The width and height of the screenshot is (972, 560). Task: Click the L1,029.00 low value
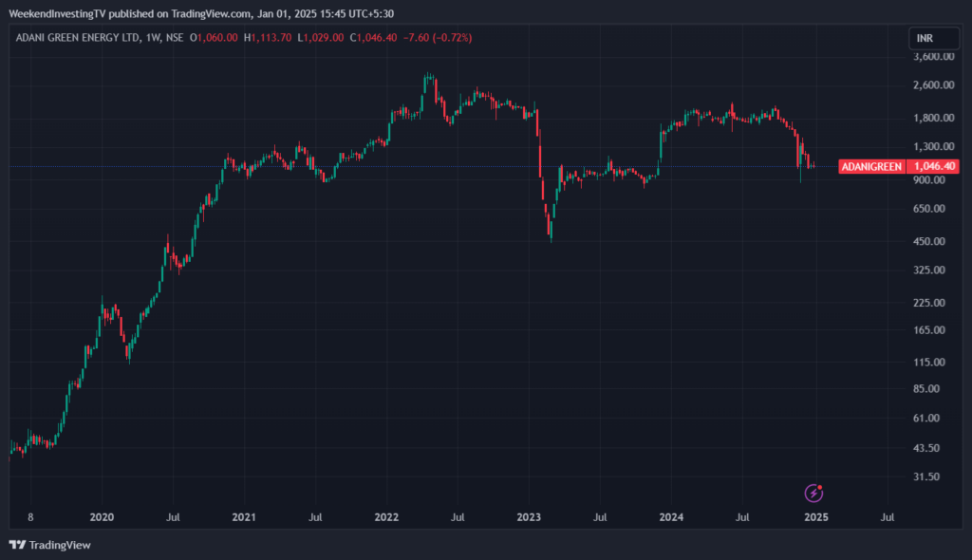click(321, 38)
